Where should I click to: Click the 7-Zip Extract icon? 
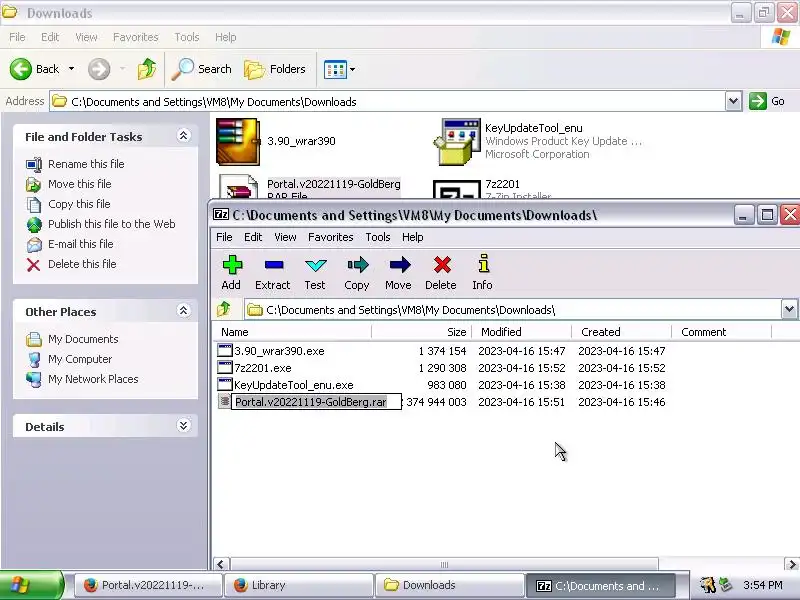pyautogui.click(x=274, y=265)
